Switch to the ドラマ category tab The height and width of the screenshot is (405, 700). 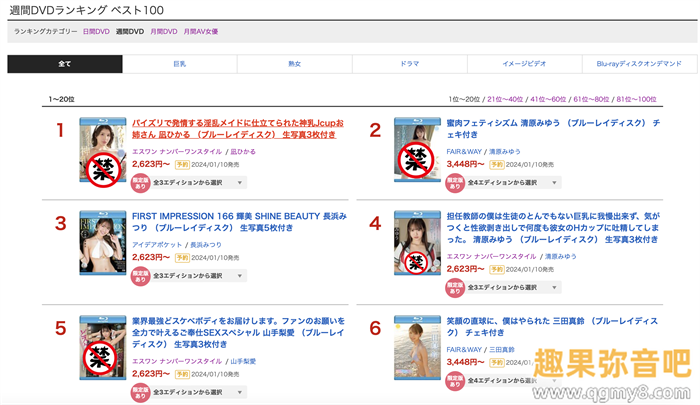click(409, 64)
